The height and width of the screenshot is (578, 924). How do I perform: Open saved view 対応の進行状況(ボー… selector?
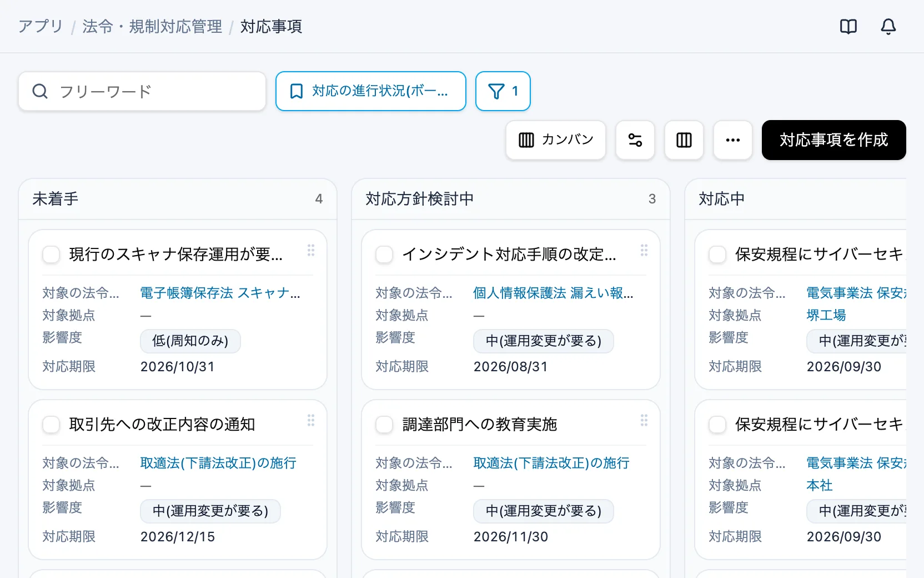coord(370,91)
